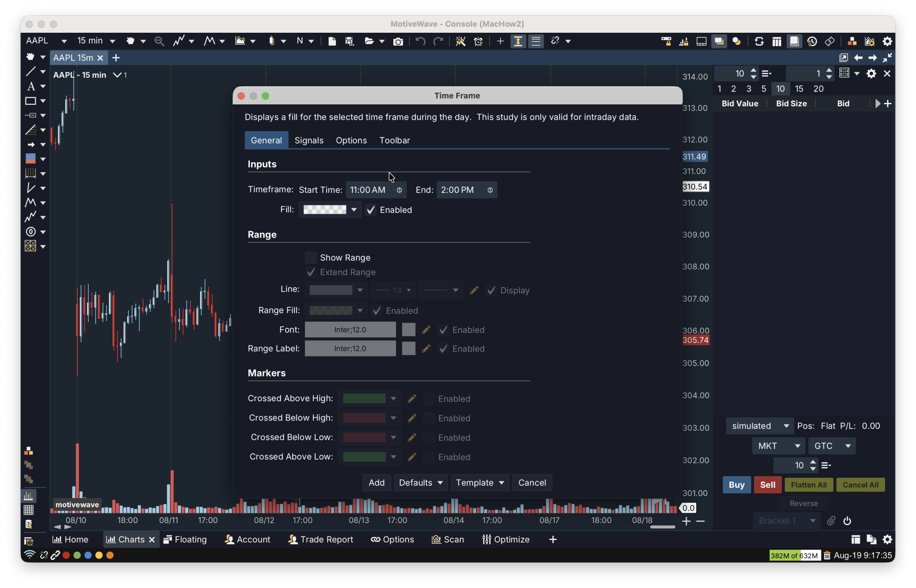Toggle the Fill Enabled checkbox
Screen dimensions: 916x588
pyautogui.click(x=371, y=210)
